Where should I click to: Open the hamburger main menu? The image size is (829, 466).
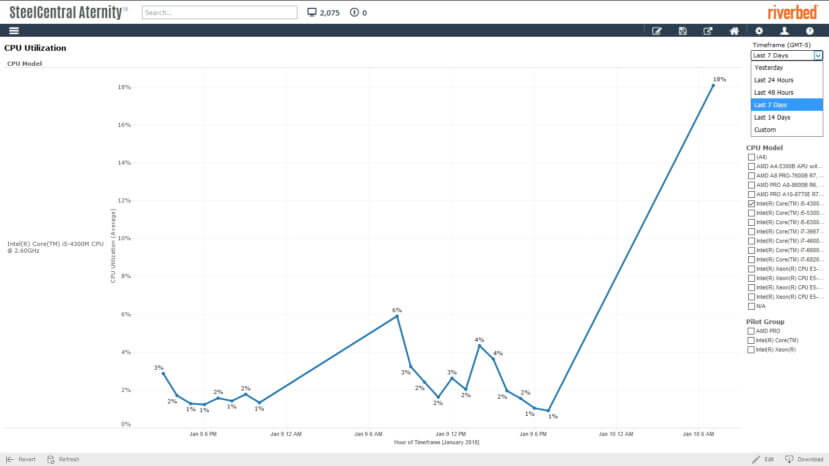click(14, 31)
